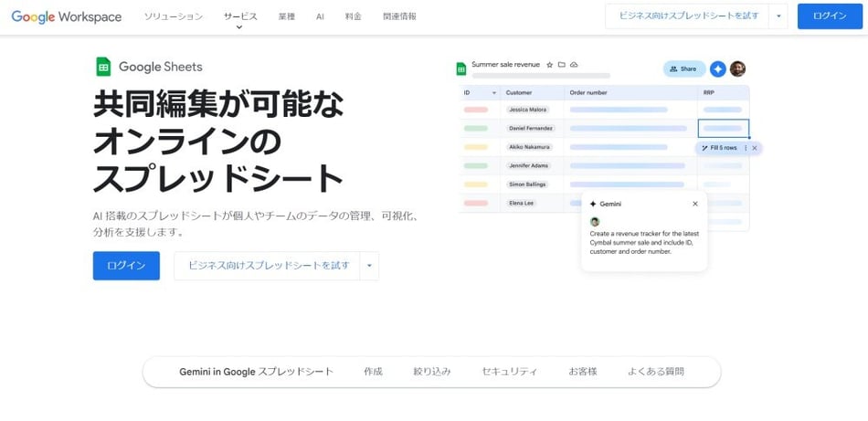Click the Sheets icon left of Summer sale revenue

click(x=460, y=69)
